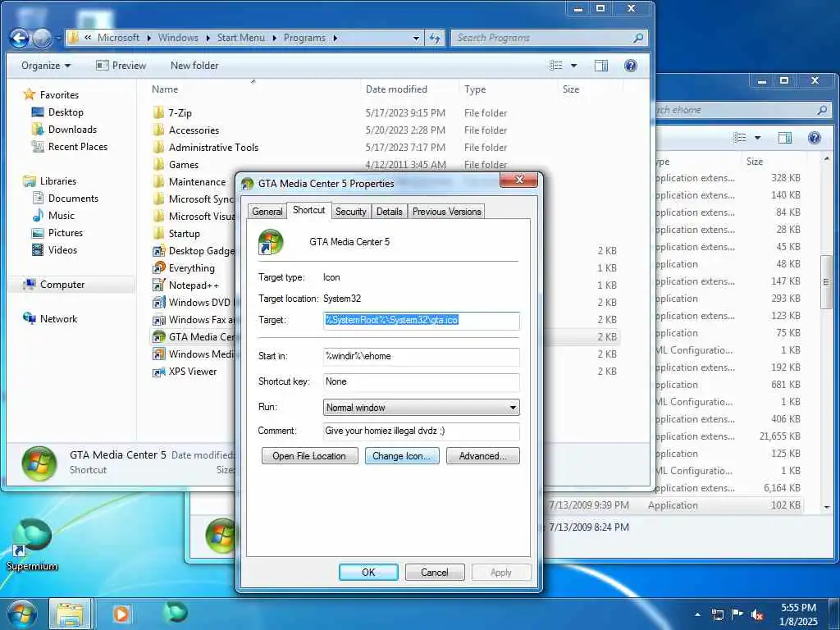Click the Search Programs box
The image size is (840, 630).
coord(549,38)
